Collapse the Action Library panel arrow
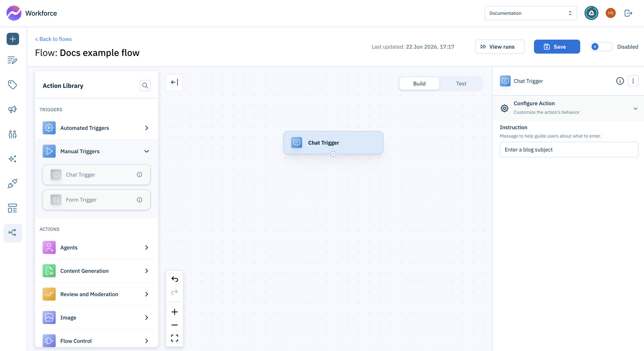This screenshot has width=644, height=351. pos(174,82)
